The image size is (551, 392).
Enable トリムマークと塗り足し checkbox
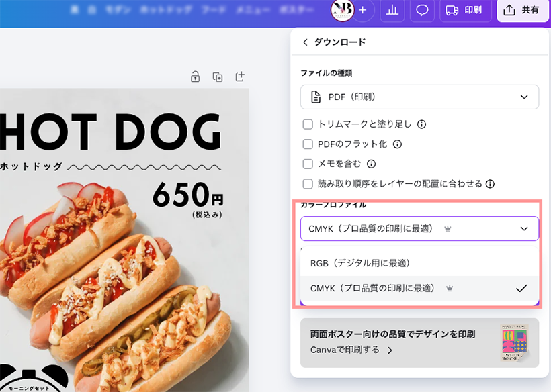(308, 124)
